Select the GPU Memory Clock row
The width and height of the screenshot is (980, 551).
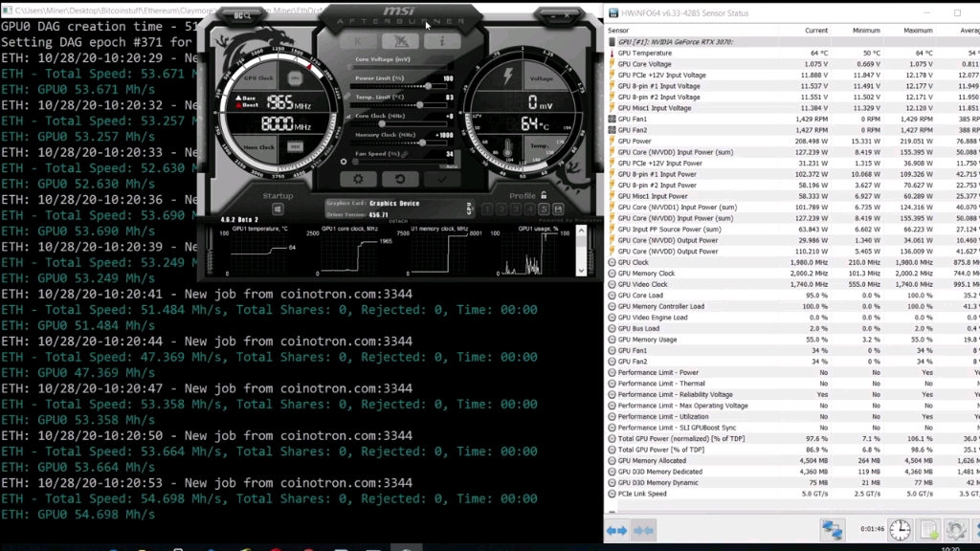pos(792,274)
